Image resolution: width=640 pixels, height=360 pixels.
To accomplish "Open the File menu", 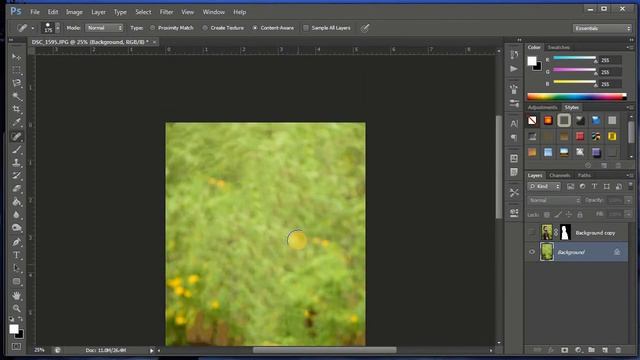I will click(35, 12).
